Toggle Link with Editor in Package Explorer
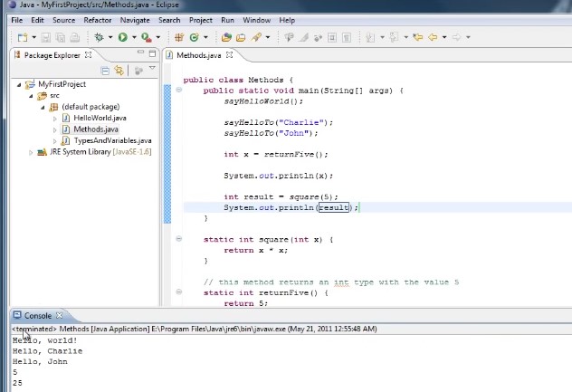Viewport: 572px width, 392px height. tap(119, 71)
